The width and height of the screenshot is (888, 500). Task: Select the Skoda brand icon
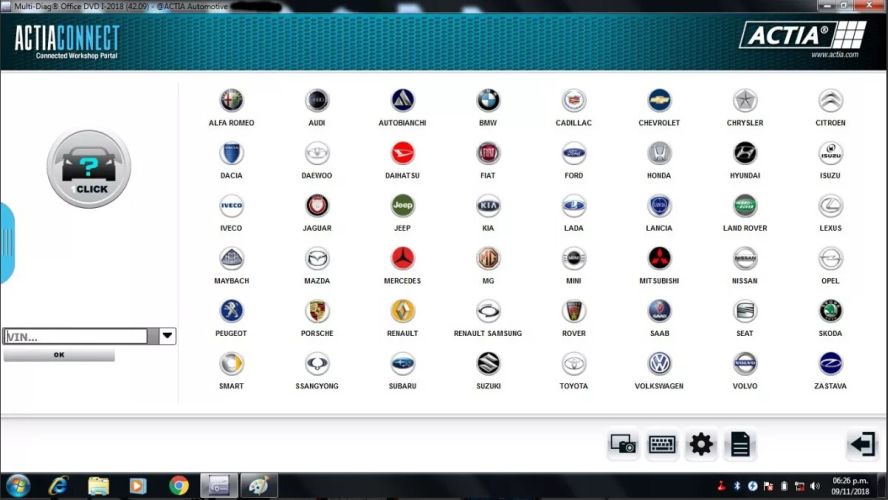(830, 311)
